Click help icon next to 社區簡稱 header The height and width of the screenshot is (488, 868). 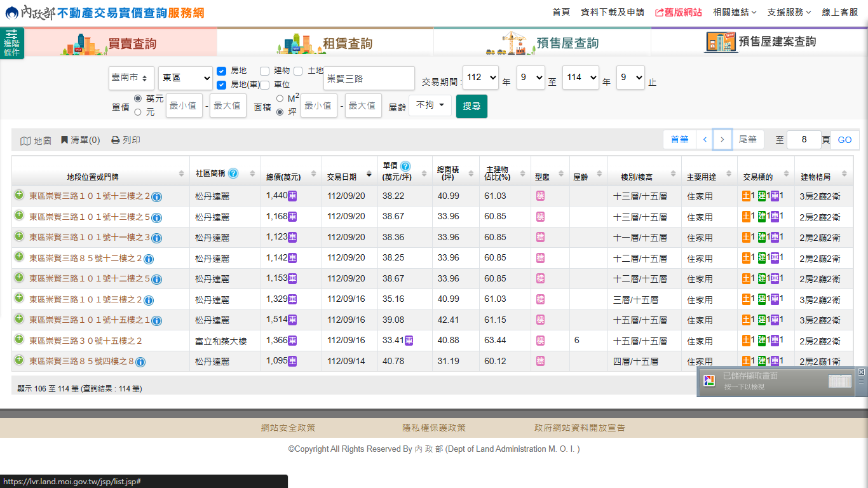(233, 173)
